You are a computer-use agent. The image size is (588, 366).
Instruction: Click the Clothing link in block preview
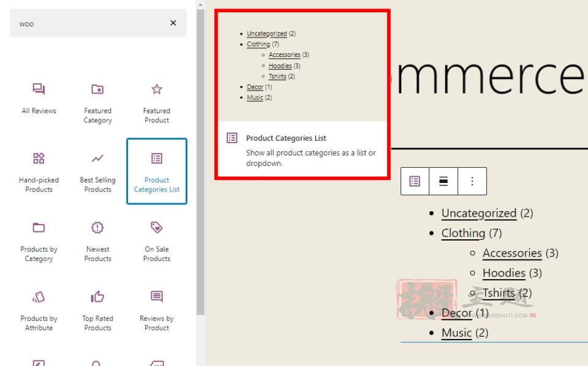(x=258, y=44)
